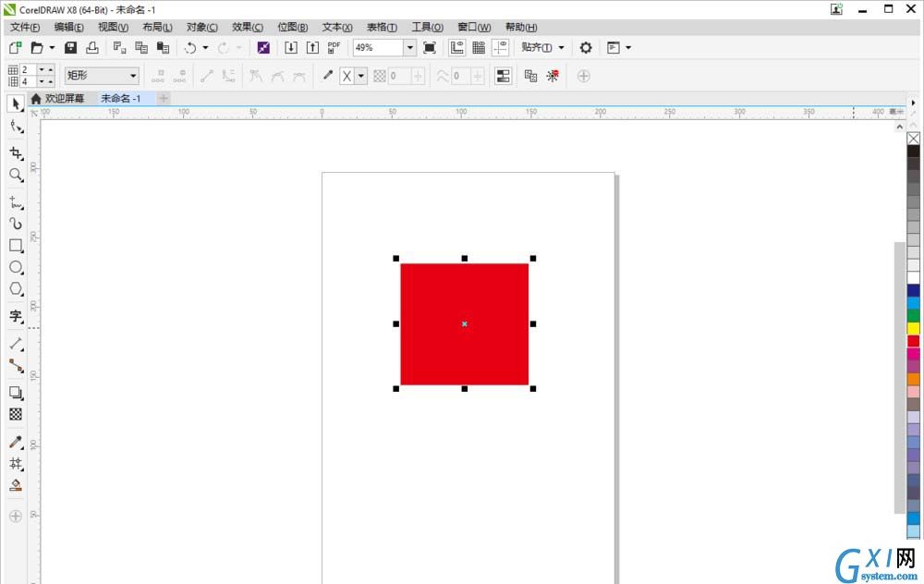Pick the Color Eyedropper tool
Image resolution: width=924 pixels, height=584 pixels.
16,442
